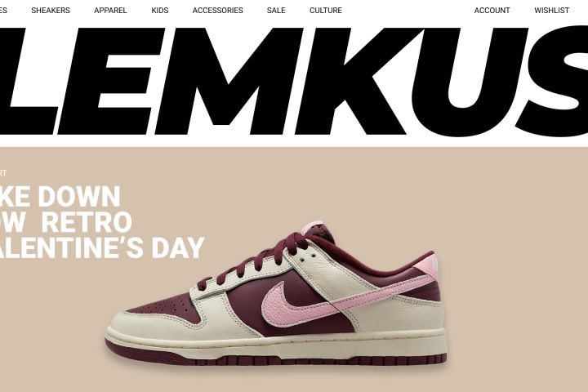View the Sale page
This screenshot has width=588, height=392.
[x=276, y=11]
